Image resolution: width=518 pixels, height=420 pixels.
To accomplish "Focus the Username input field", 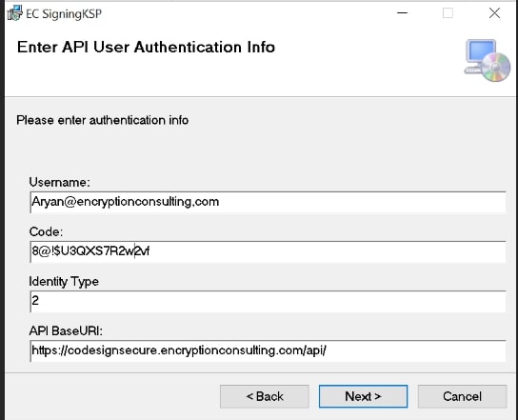I will tap(268, 202).
